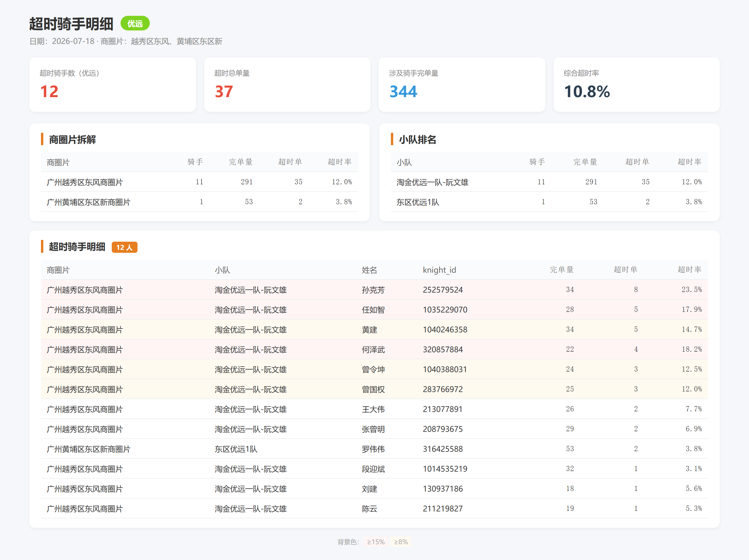Image resolution: width=749 pixels, height=560 pixels.
Task: Click the 6.9% overtime rate for 张曾明
Action: 694,429
